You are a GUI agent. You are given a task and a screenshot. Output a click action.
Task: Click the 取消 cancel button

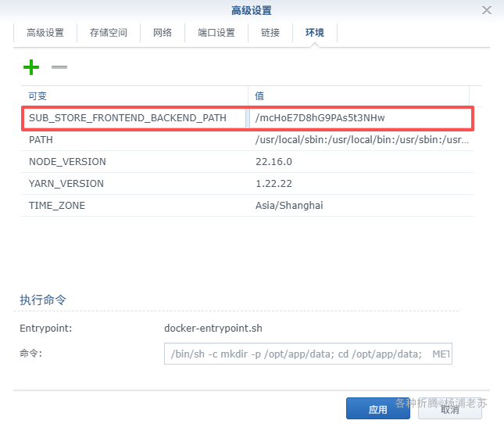tap(449, 408)
